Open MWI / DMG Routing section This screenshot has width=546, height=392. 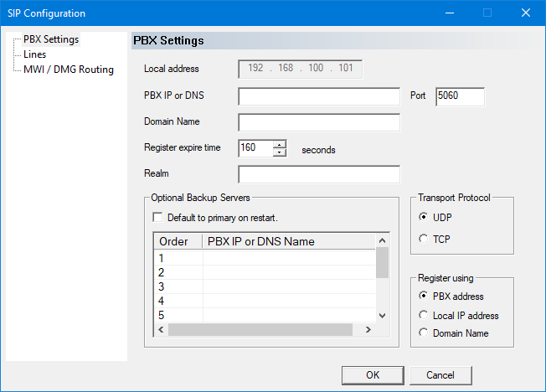(68, 70)
